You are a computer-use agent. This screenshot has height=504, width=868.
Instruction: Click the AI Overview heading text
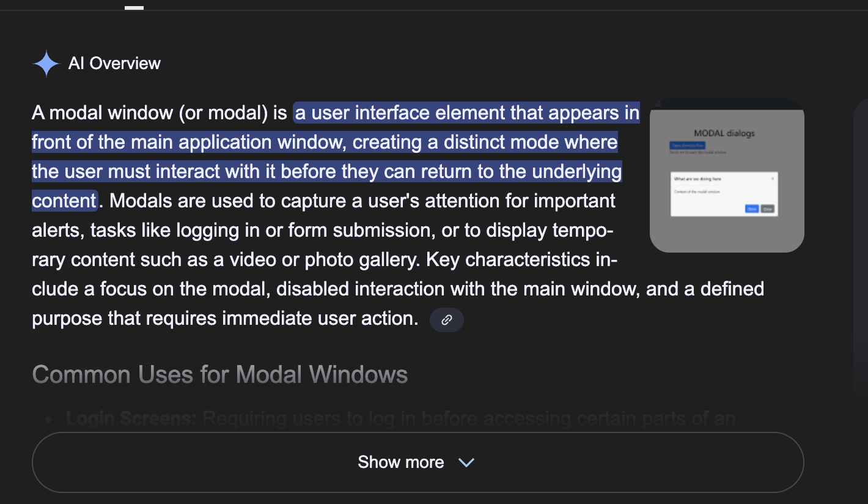(114, 64)
